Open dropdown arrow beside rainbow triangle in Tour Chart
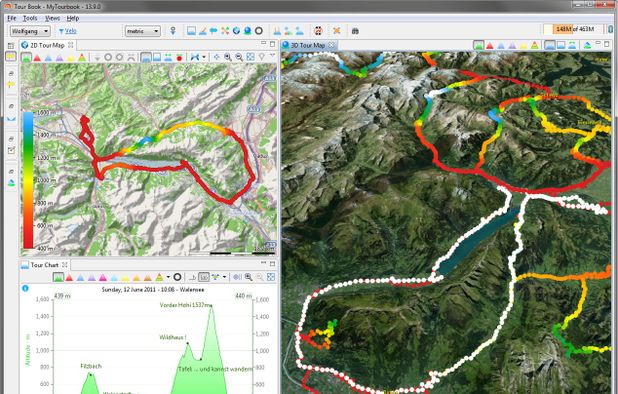 (168, 277)
